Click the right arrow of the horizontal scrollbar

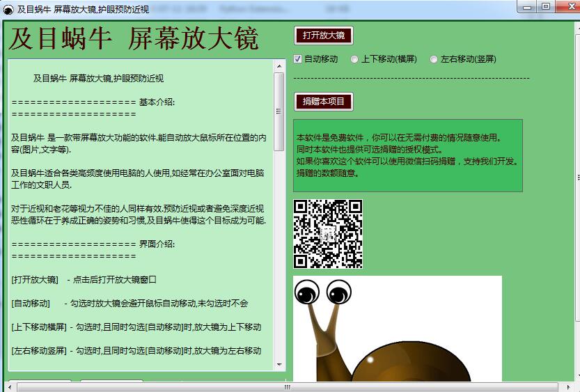coord(568,387)
